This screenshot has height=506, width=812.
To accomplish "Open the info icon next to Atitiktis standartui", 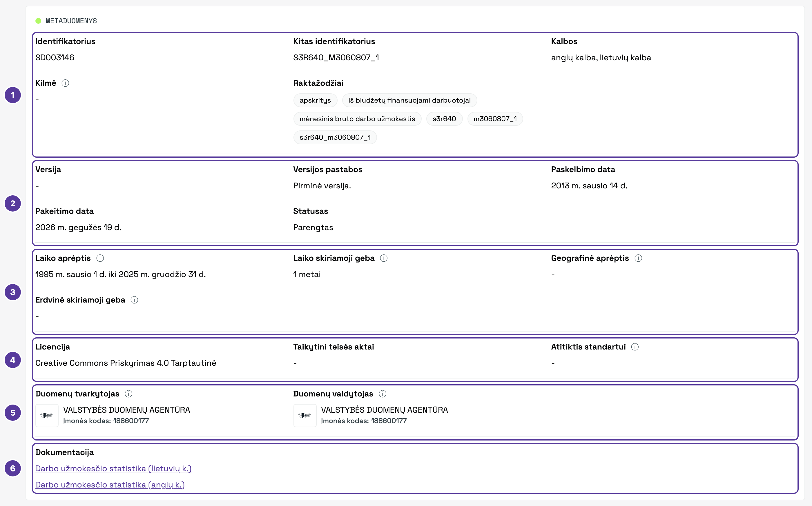I will [635, 347].
